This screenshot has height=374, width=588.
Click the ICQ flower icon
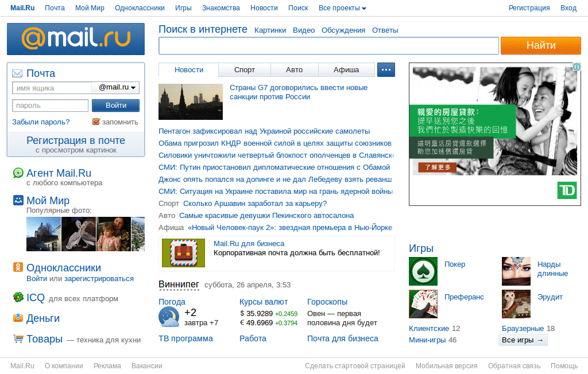(x=18, y=297)
